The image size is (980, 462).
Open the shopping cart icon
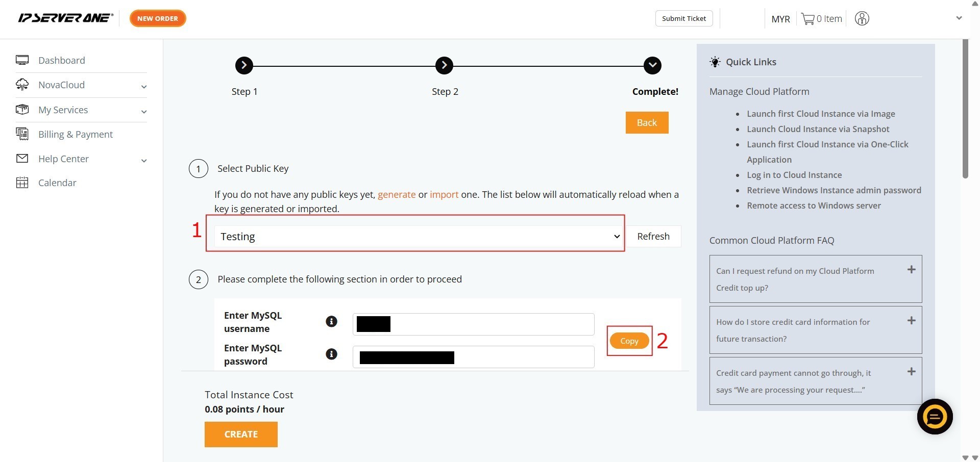807,19
